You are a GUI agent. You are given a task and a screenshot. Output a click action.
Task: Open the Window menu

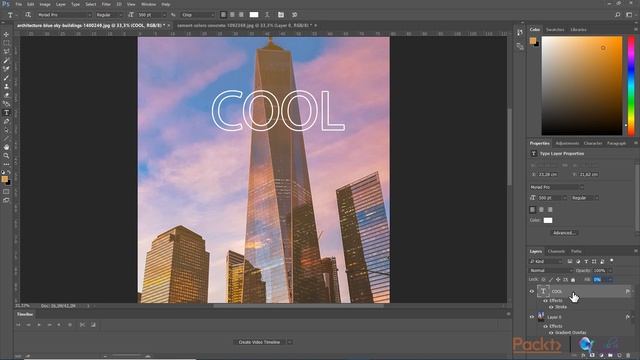(x=148, y=4)
